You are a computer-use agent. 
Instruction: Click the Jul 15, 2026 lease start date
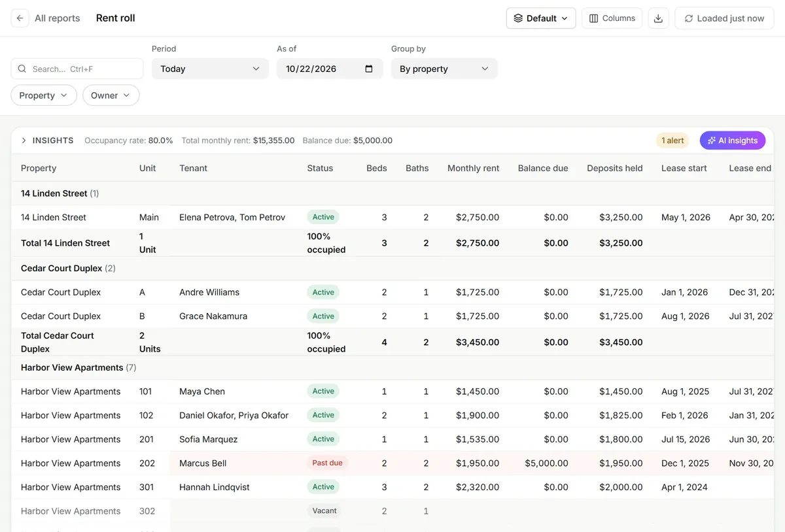(x=686, y=439)
